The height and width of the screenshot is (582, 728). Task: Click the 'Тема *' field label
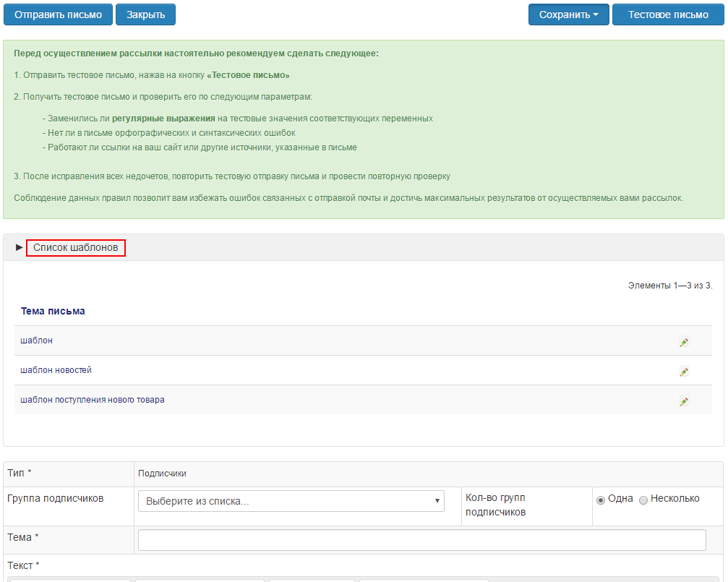22,537
